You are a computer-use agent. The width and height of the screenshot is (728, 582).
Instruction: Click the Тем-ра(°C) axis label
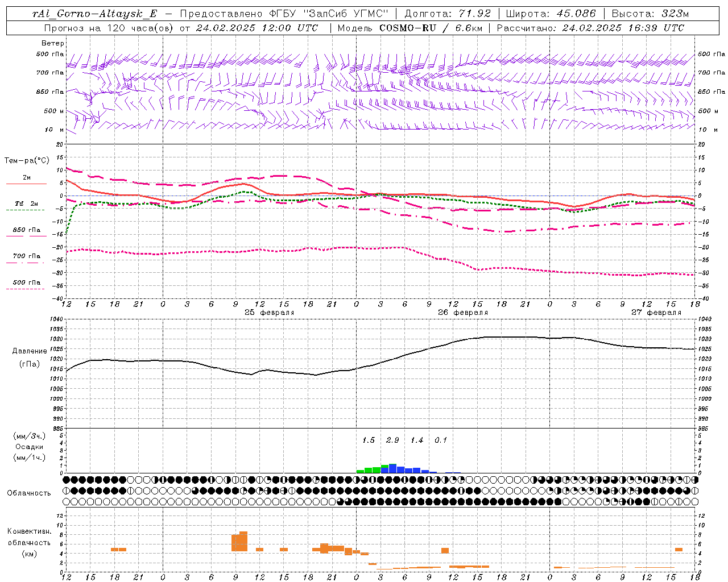click(27, 161)
